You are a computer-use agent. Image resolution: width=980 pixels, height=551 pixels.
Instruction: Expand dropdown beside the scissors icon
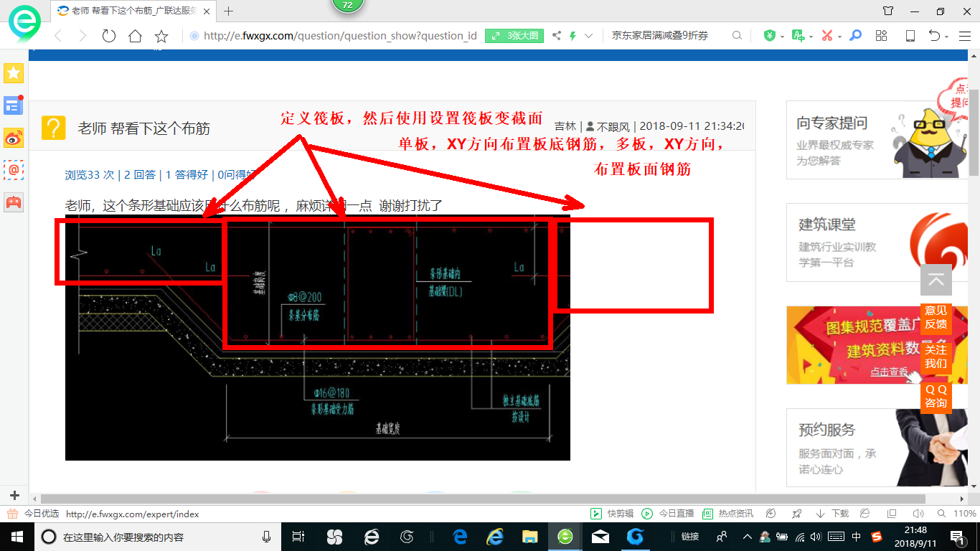[839, 37]
